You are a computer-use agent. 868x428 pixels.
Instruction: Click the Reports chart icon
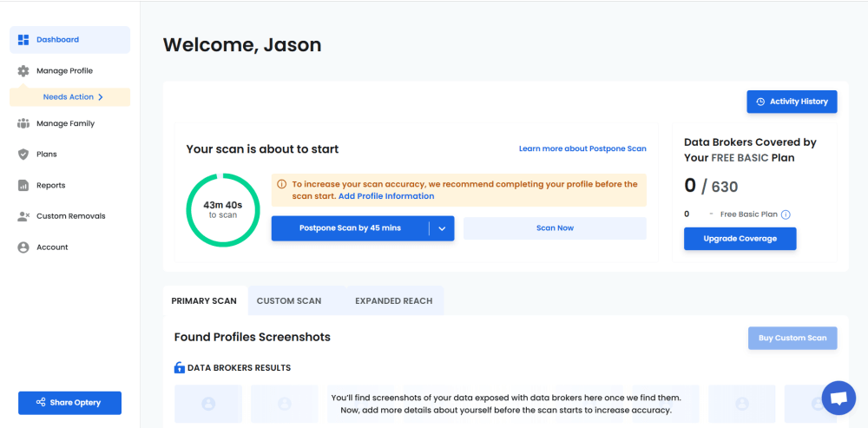pyautogui.click(x=23, y=186)
